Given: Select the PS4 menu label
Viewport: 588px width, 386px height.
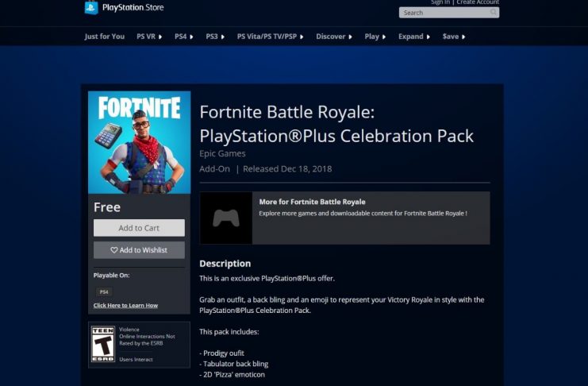Looking at the screenshot, I should pos(180,37).
